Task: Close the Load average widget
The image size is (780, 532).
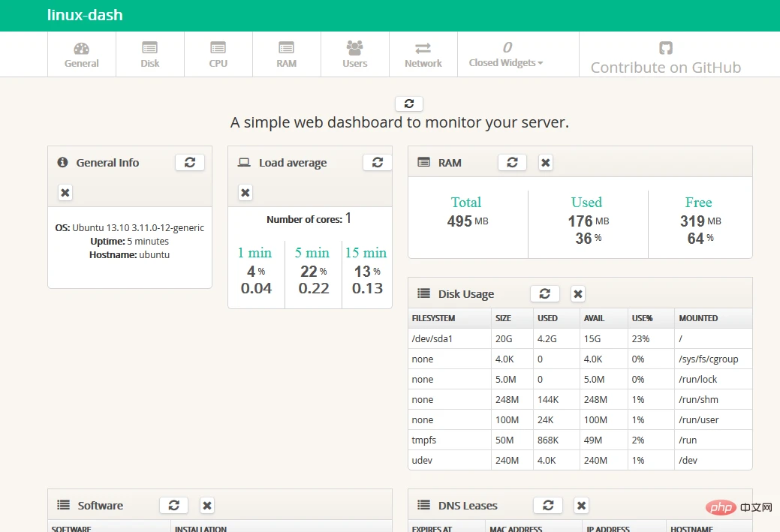Action: (x=245, y=192)
